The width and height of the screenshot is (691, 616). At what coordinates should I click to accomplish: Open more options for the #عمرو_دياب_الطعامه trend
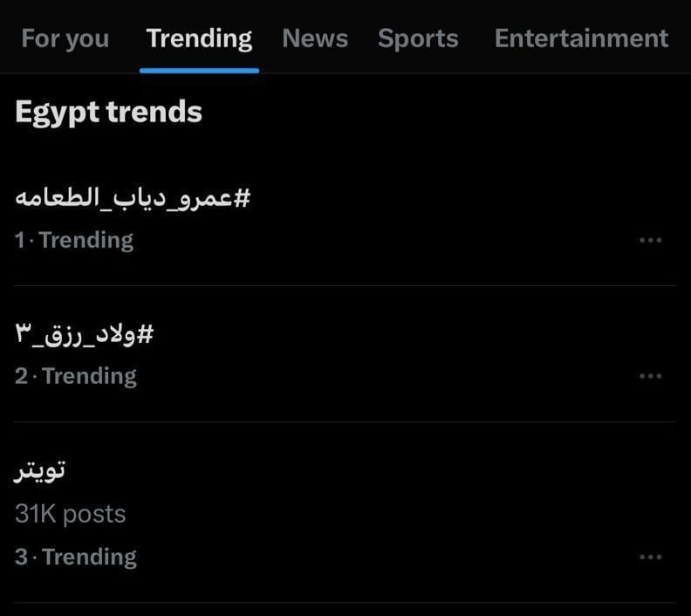(x=650, y=240)
